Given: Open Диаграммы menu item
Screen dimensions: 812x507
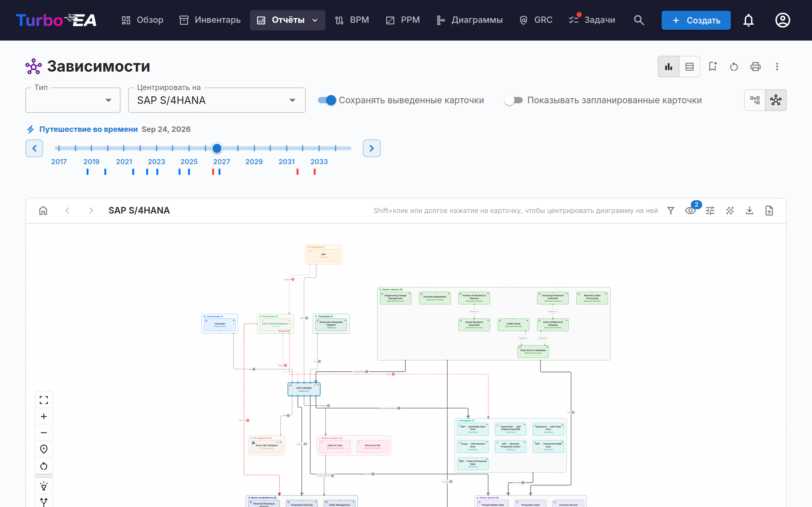Looking at the screenshot, I should pos(469,20).
